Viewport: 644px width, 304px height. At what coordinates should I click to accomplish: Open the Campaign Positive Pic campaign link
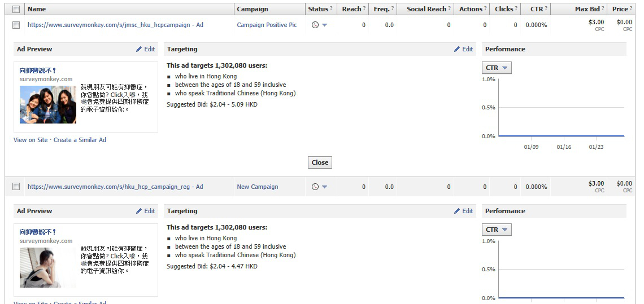[267, 25]
